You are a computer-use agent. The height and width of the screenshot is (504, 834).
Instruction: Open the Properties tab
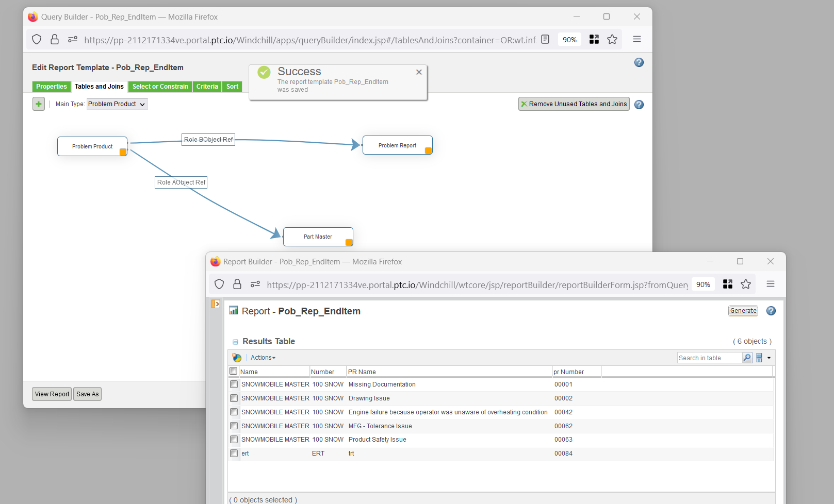tap(51, 87)
